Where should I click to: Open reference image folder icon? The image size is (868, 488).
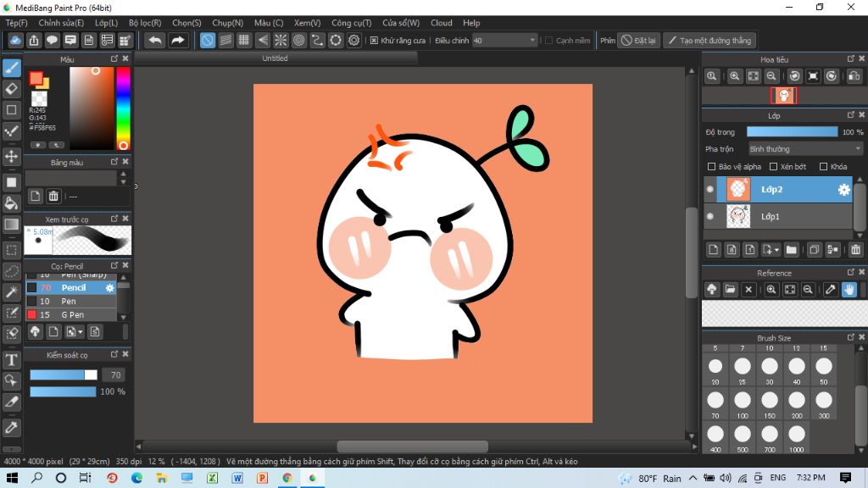coord(730,290)
